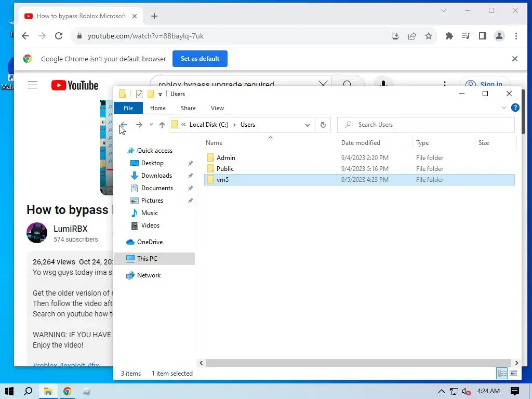Viewport: 532px width, 399px height.
Task: Open Chrome extensions puzzle icon
Action: 449,36
